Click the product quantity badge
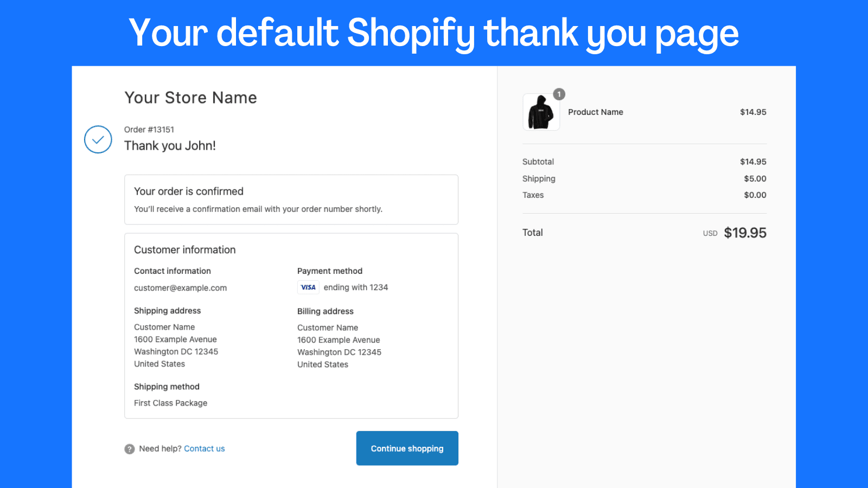This screenshot has width=868, height=488. coord(559,94)
